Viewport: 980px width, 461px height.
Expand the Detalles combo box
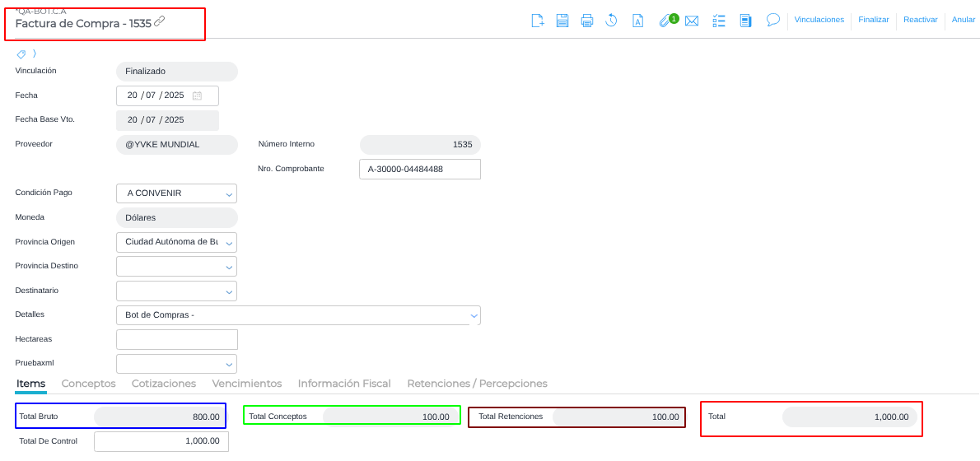[x=474, y=315]
